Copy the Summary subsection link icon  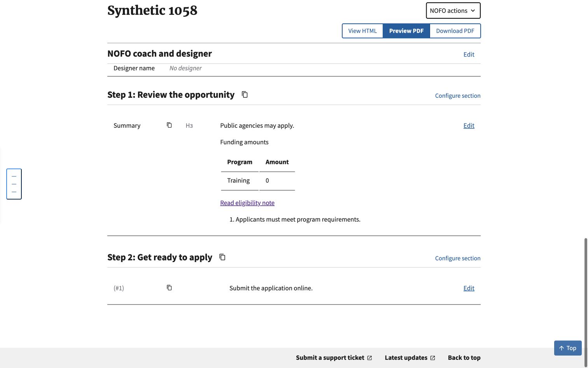[x=169, y=125]
